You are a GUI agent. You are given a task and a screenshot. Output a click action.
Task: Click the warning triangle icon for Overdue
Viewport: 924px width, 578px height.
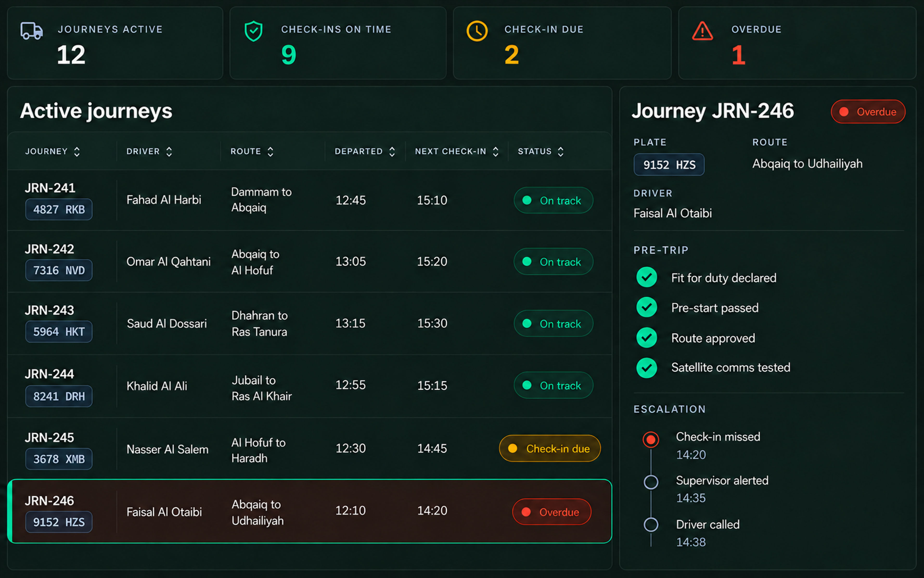(x=702, y=31)
